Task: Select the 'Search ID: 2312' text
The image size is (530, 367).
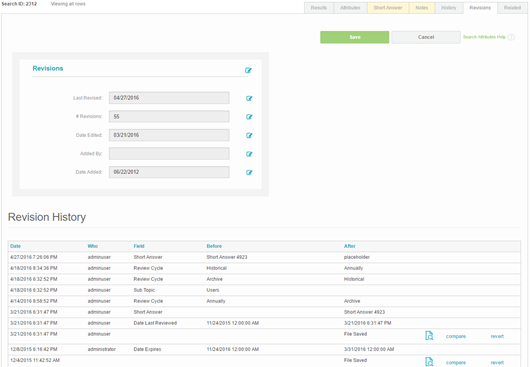Action: [x=19, y=4]
